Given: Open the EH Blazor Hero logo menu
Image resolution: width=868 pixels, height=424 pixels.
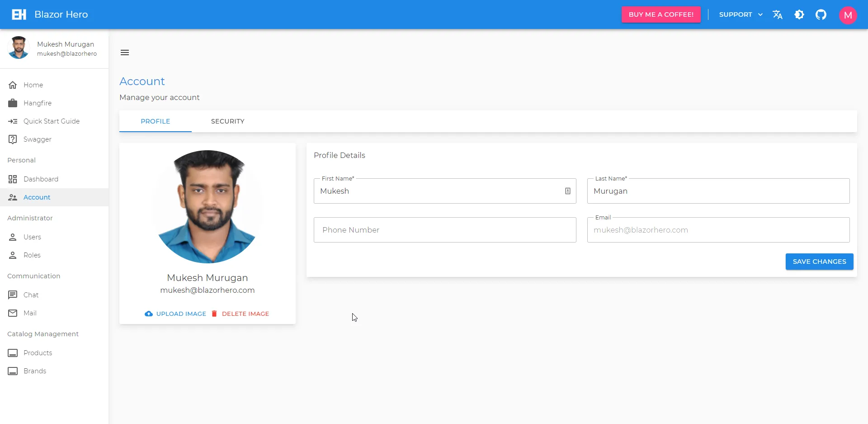Looking at the screenshot, I should [18, 14].
